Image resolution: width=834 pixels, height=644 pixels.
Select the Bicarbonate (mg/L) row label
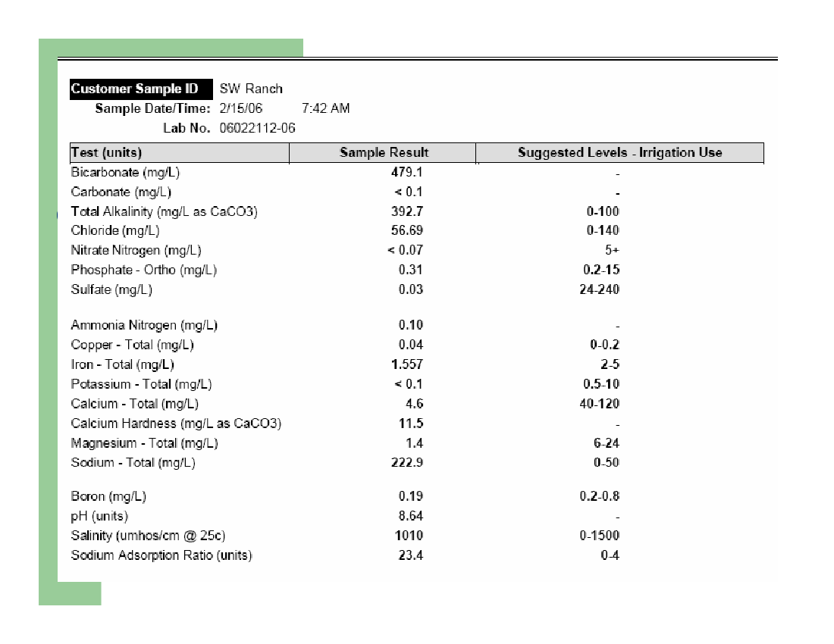[x=126, y=172]
